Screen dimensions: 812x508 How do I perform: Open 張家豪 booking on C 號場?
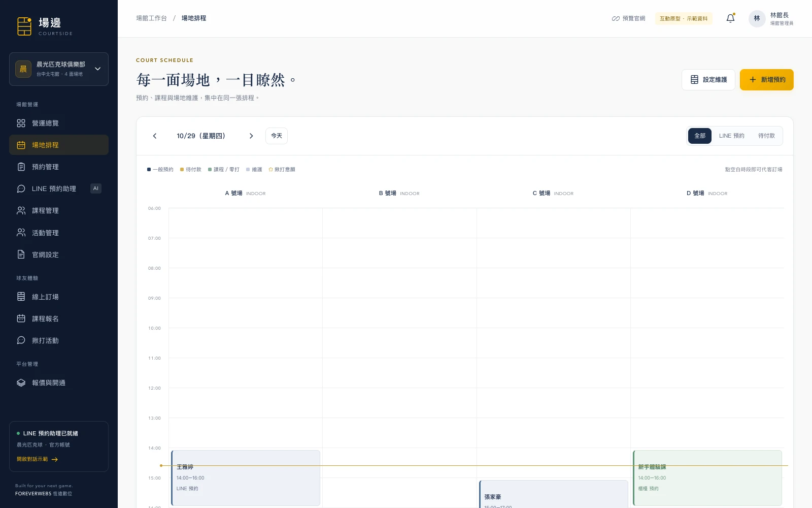(x=554, y=494)
